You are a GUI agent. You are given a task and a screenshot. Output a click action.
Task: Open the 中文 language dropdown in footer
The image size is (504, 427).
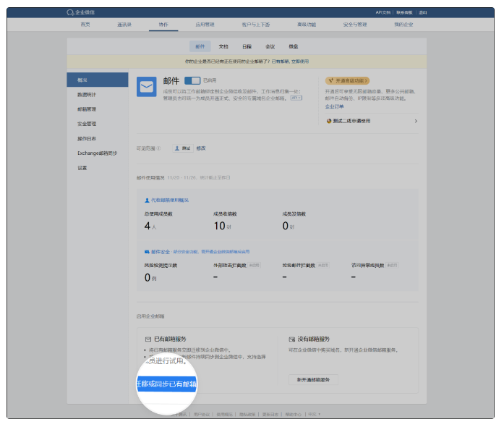(x=314, y=414)
